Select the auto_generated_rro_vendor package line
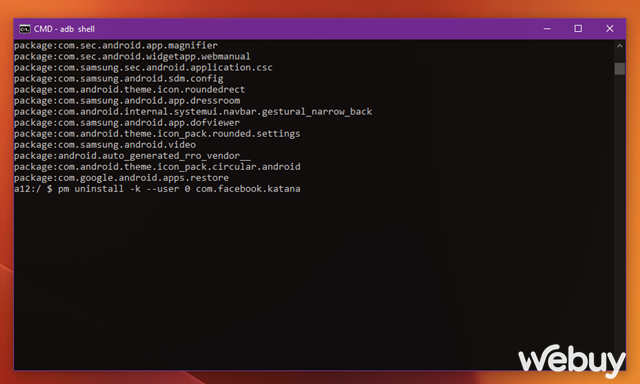Viewport: 640px width, 384px height. click(x=132, y=155)
